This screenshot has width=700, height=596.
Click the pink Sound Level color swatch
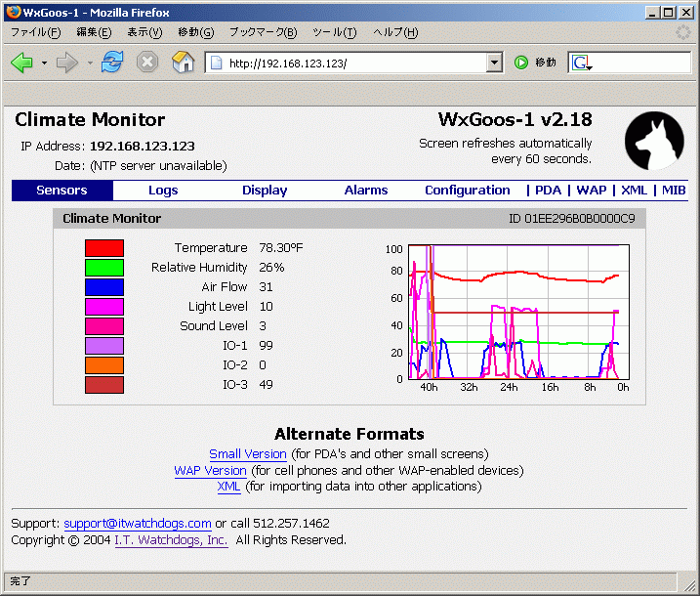(x=104, y=326)
